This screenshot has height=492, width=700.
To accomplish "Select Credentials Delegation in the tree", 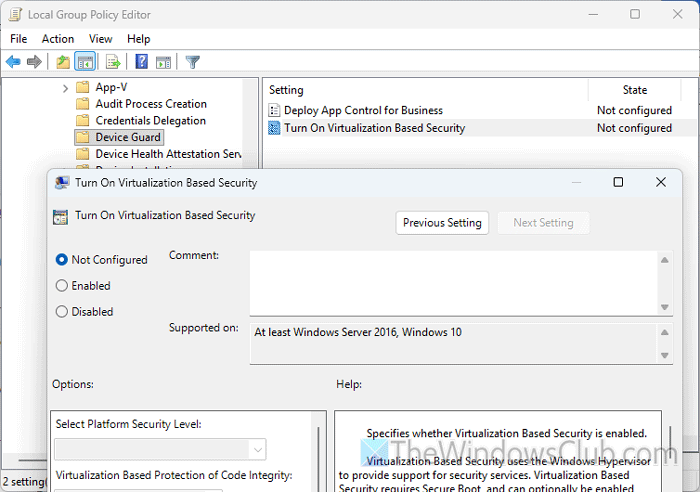I will pyautogui.click(x=150, y=121).
